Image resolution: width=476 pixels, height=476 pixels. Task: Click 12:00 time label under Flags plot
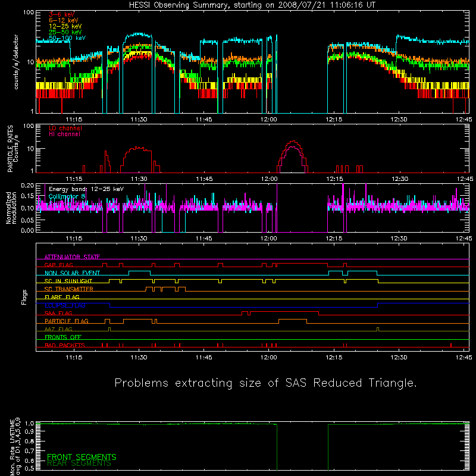269,358
